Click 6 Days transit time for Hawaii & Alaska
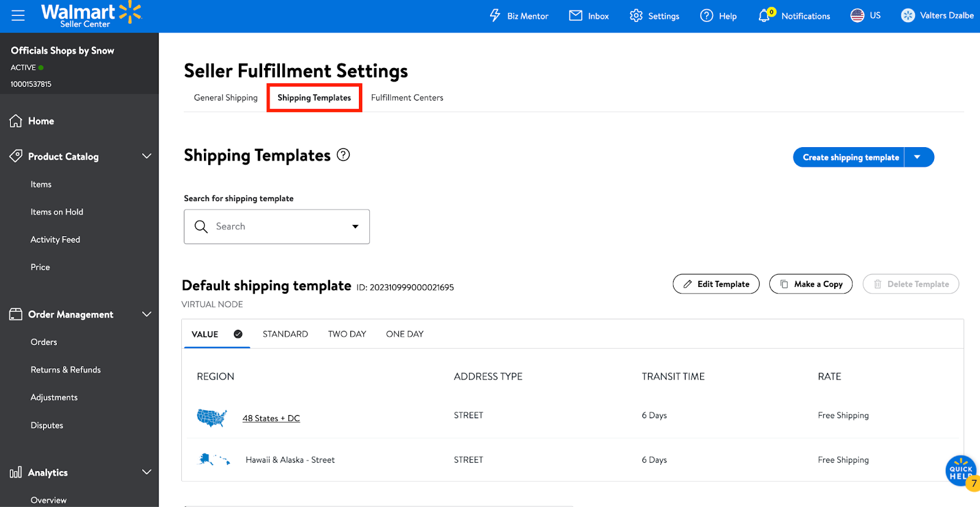The width and height of the screenshot is (980, 507). (654, 460)
